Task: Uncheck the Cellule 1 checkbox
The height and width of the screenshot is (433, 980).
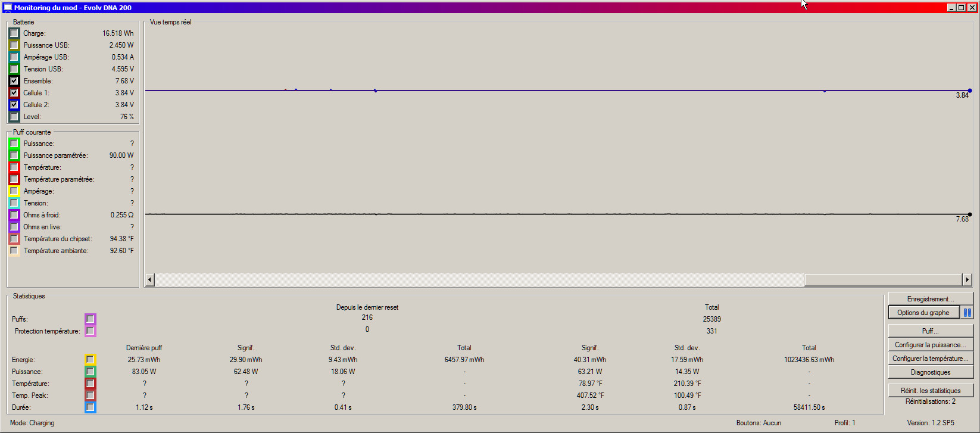Action: (14, 93)
